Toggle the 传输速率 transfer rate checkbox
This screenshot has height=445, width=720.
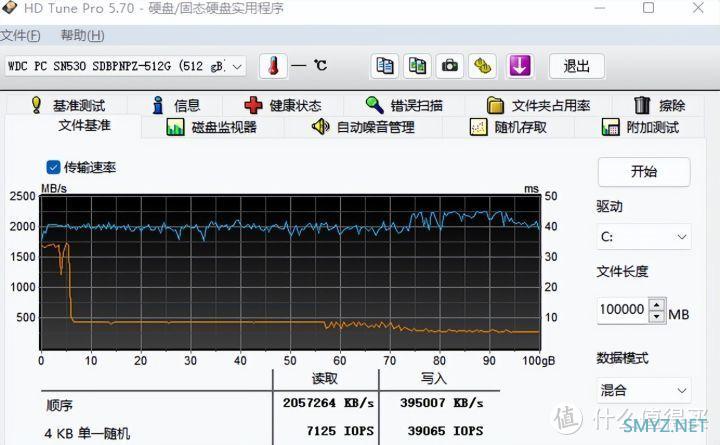(53, 167)
